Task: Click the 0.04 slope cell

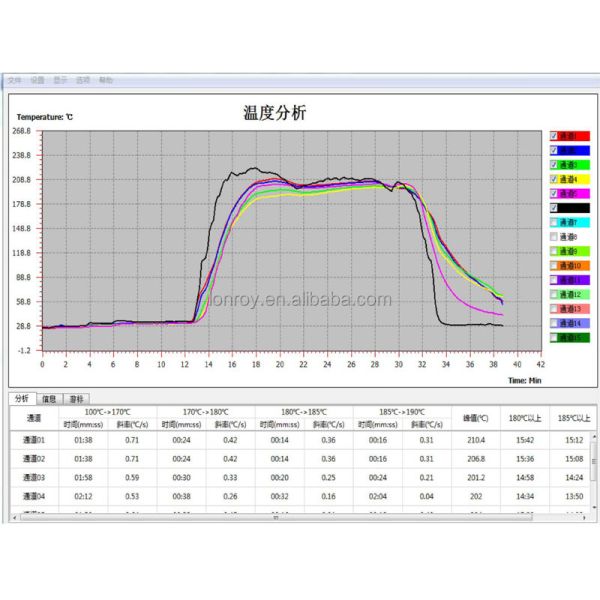Action: 427,496
